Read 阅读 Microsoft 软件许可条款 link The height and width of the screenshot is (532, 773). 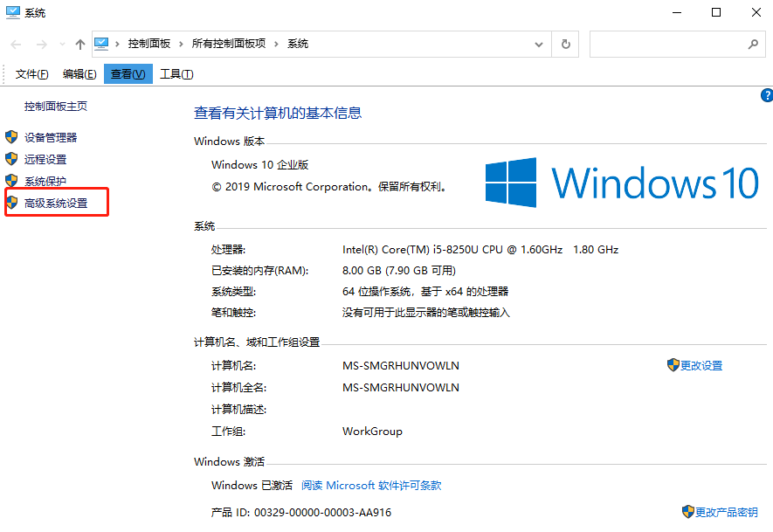coord(371,486)
